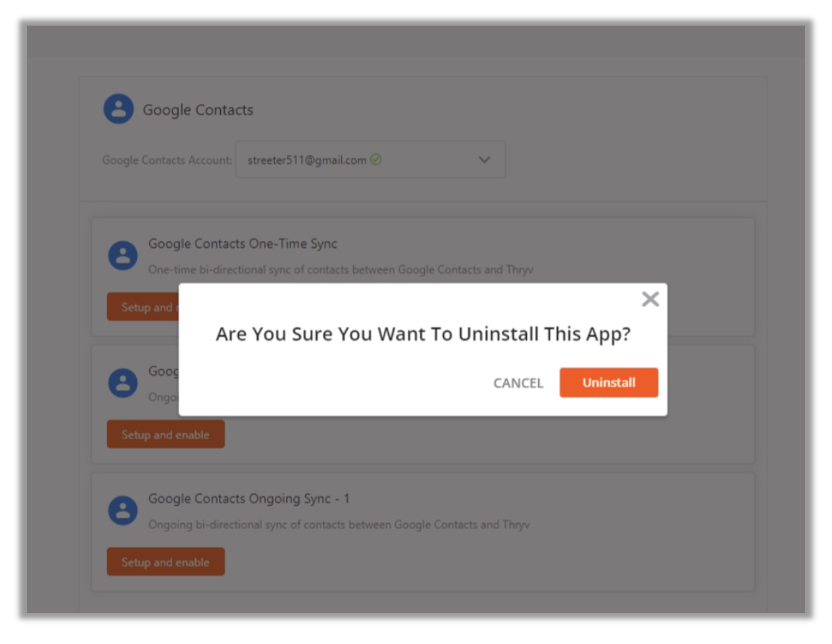Click the Ongoing Sync - 1 description text
Screen dimensions: 832x644
click(x=339, y=525)
